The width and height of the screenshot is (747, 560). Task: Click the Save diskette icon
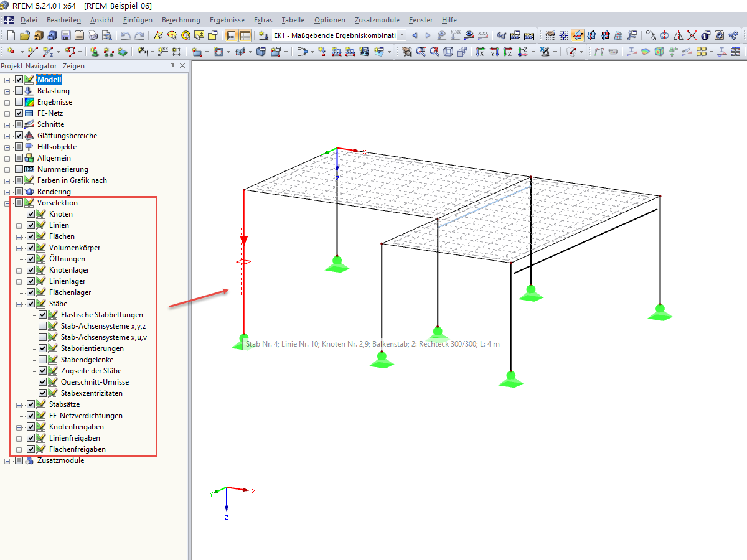click(66, 35)
